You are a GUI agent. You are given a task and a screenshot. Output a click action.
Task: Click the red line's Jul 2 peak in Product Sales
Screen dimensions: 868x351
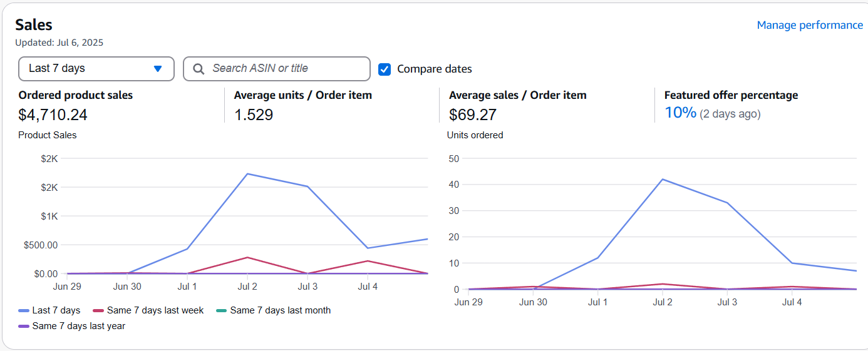coord(247,257)
